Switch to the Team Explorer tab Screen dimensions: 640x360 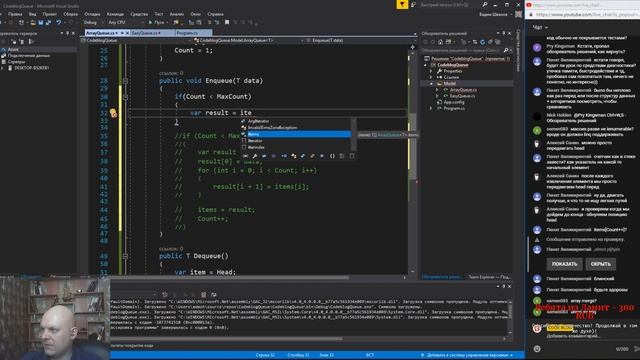pyautogui.click(x=489, y=277)
